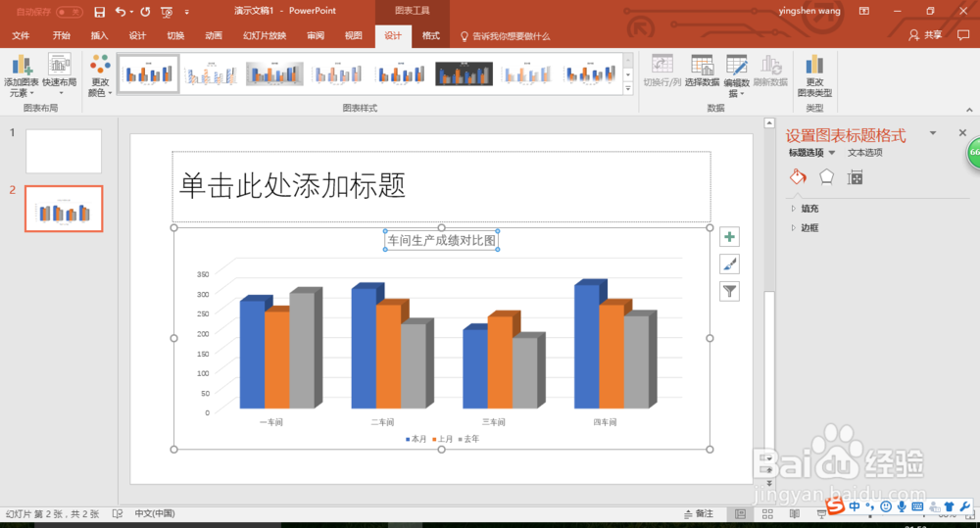Viewport: 980px width, 528px height.
Task: Click the funnel Chart Filters button
Action: point(729,291)
